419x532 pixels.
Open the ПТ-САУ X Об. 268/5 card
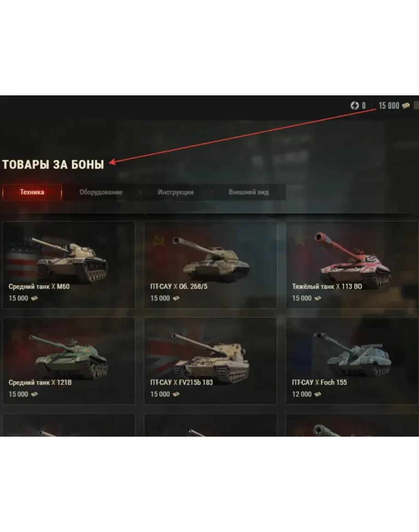point(210,265)
